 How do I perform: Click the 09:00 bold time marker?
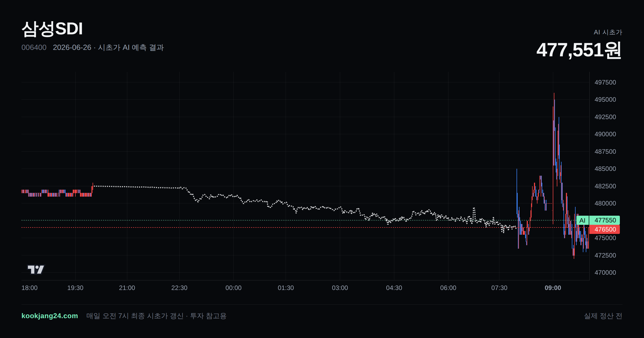tap(553, 288)
